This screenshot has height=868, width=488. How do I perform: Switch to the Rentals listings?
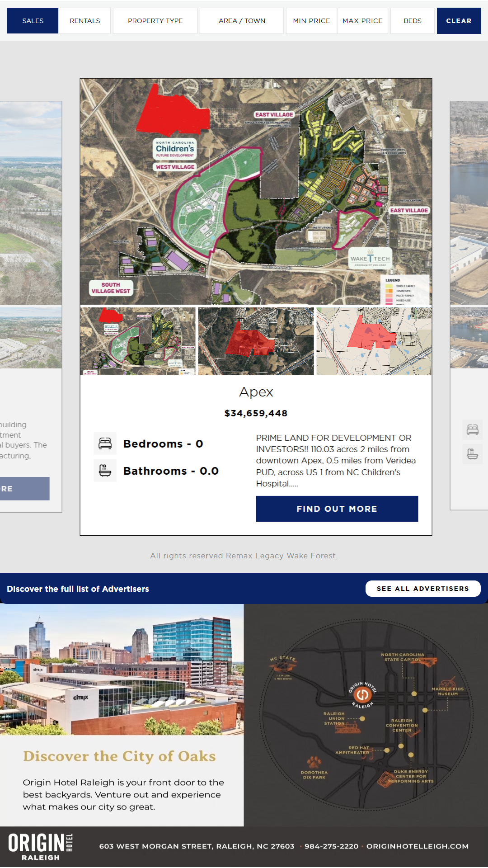85,21
